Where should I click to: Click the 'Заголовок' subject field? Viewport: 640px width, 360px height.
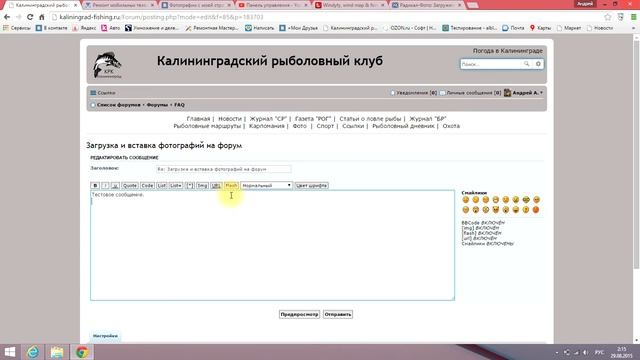point(224,169)
